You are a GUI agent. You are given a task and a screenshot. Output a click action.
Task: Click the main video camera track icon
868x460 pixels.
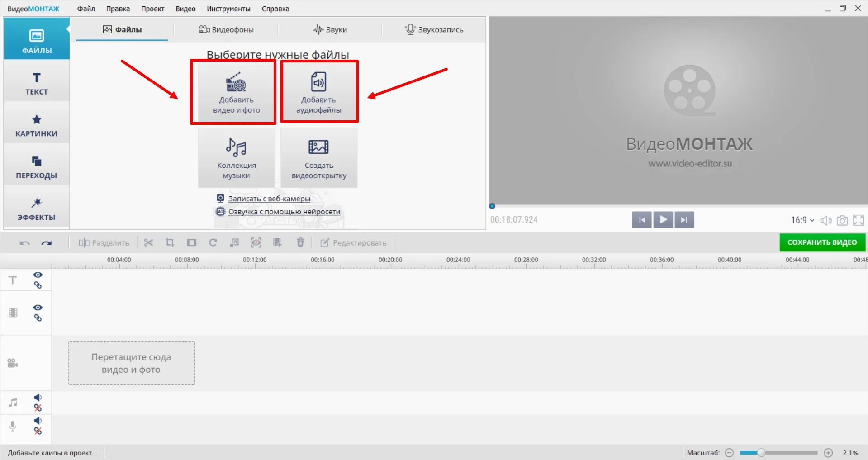coord(13,363)
